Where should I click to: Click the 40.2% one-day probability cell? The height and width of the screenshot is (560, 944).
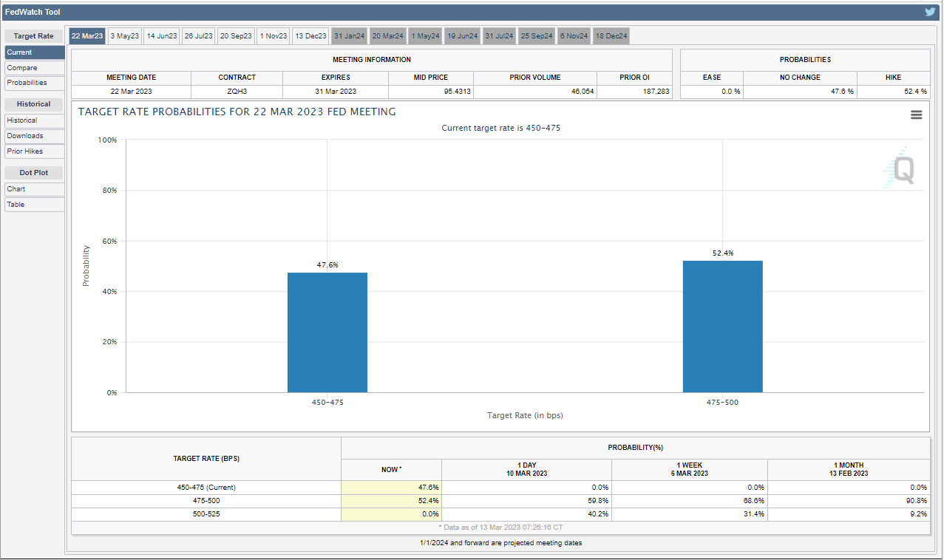[526, 514]
